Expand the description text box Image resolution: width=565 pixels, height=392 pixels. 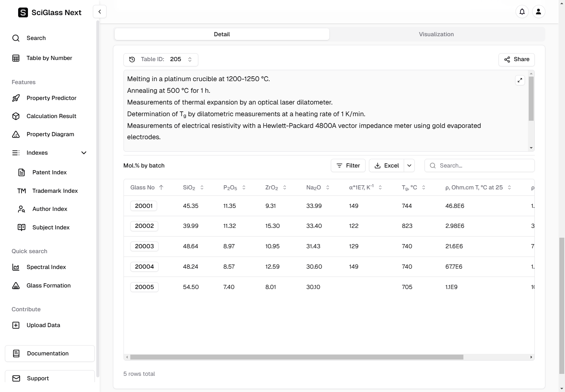tap(520, 80)
